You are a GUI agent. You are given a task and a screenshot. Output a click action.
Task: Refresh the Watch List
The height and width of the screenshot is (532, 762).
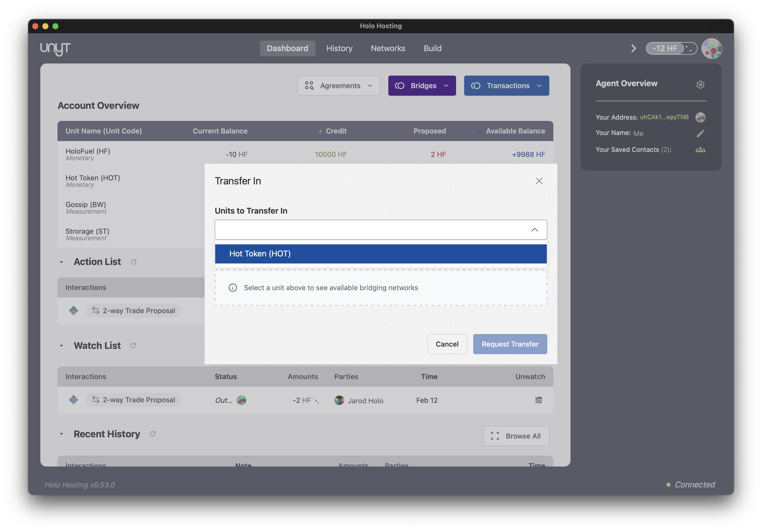point(133,346)
